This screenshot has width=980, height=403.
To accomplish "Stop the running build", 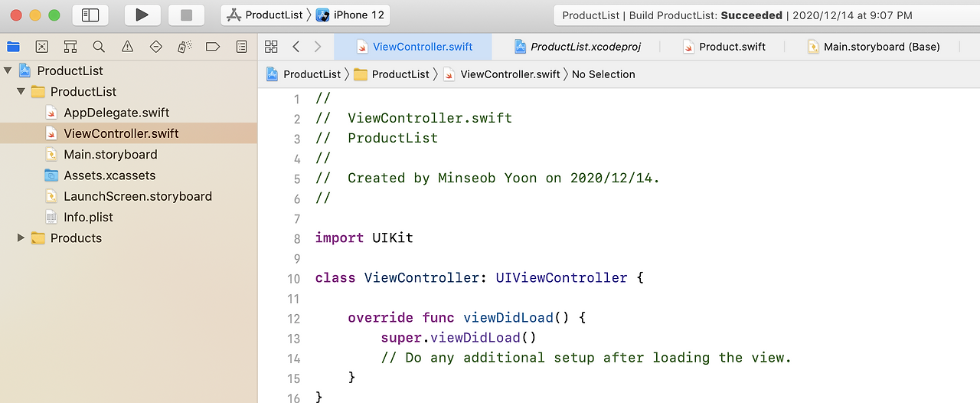I will click(186, 15).
